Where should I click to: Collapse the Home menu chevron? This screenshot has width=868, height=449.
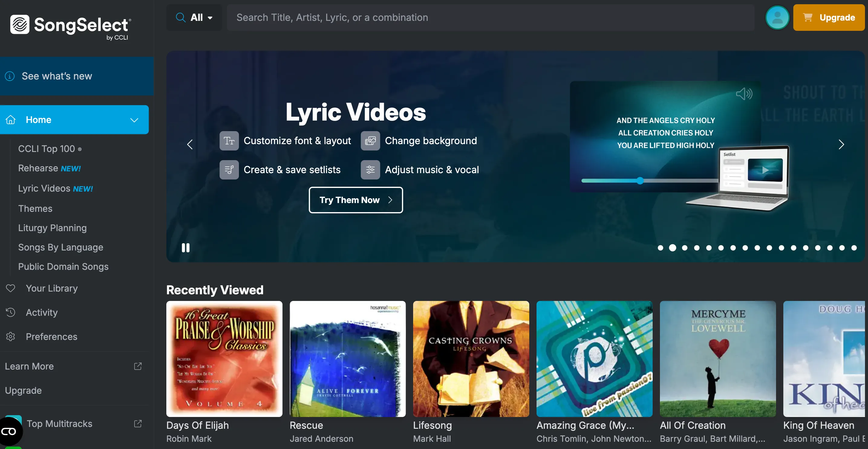(135, 120)
